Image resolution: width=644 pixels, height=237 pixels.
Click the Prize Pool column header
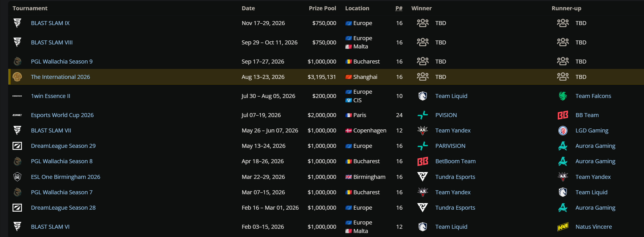coord(322,8)
